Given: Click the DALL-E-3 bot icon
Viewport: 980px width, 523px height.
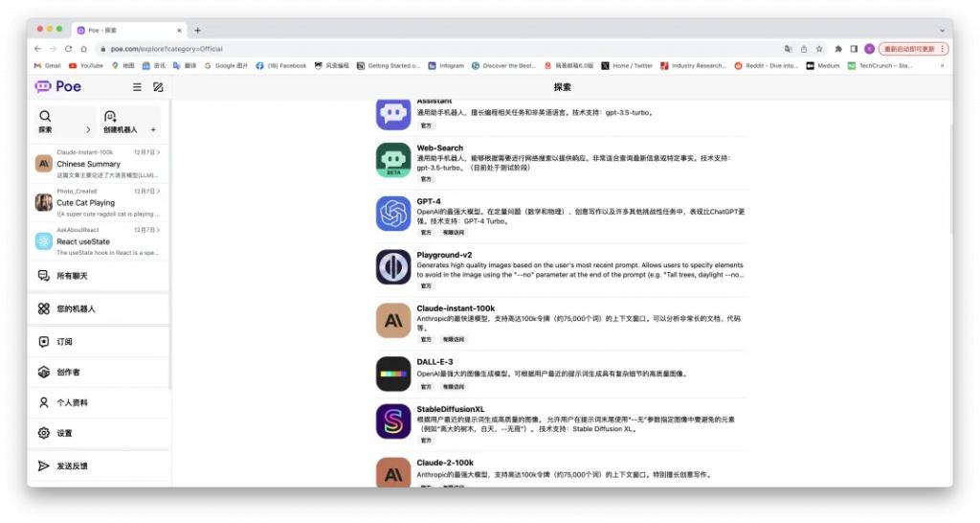Looking at the screenshot, I should point(393,374).
